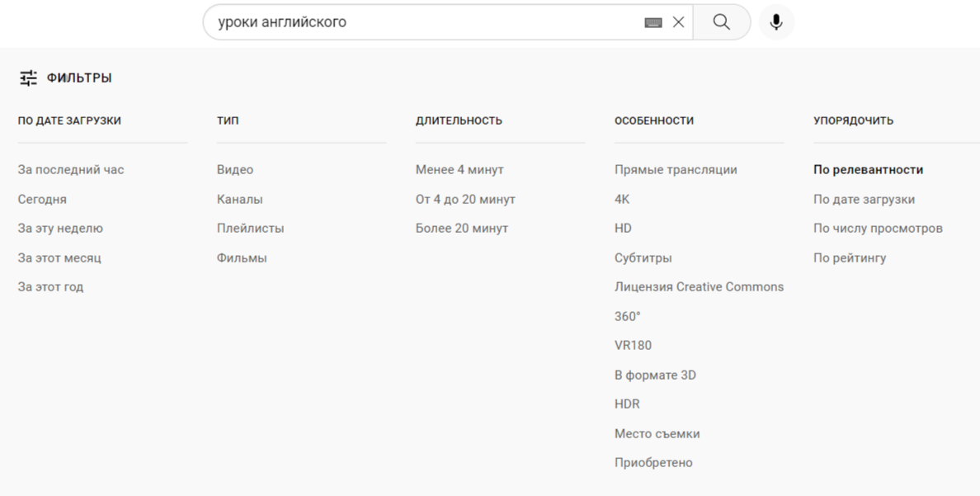980x496 pixels.
Task: Select the Субтитры feature filter
Action: pos(643,257)
